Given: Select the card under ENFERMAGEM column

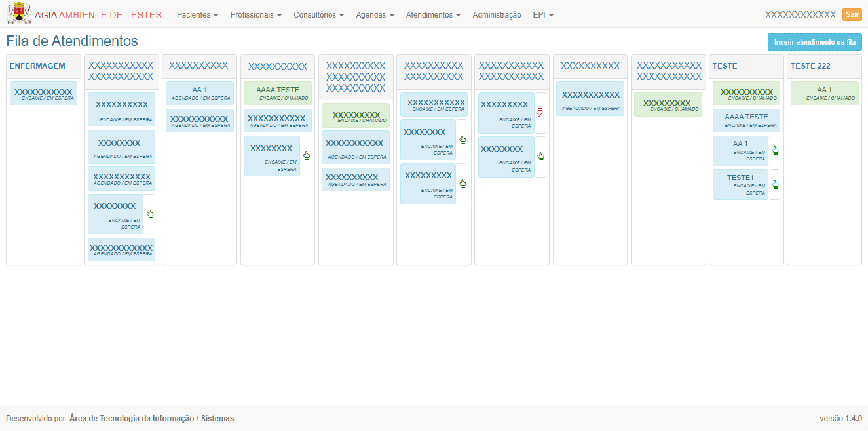Looking at the screenshot, I should tap(43, 94).
